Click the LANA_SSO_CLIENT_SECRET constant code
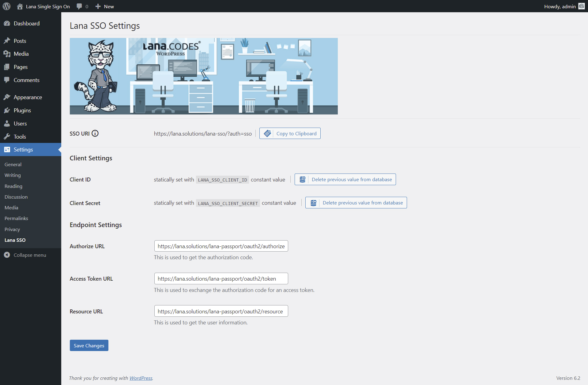 228,203
